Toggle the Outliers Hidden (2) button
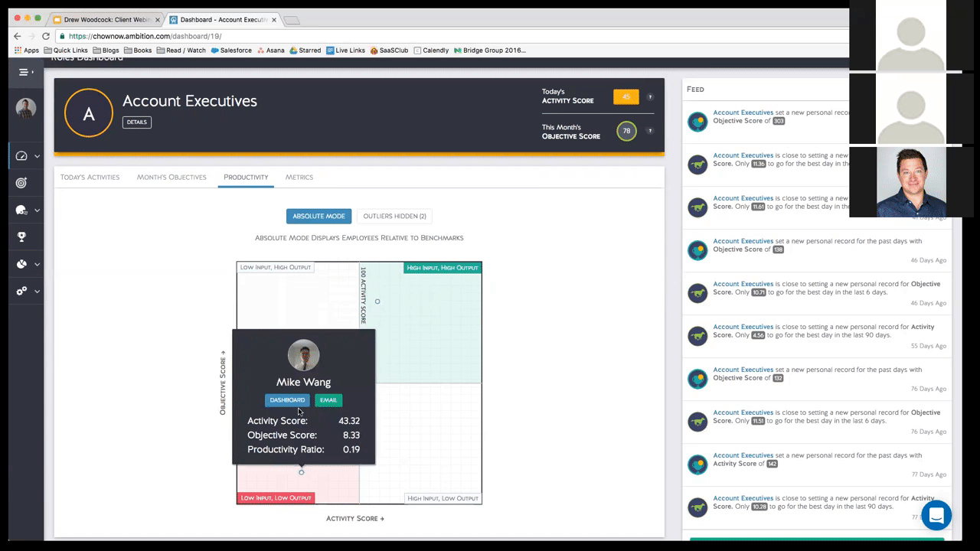This screenshot has width=980, height=551. pos(394,217)
